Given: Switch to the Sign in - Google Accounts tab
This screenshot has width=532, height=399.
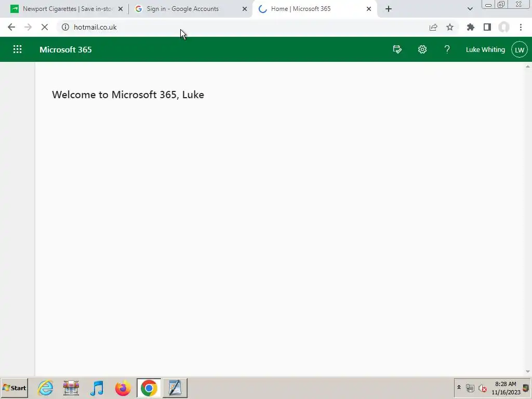Looking at the screenshot, I should coord(191,9).
